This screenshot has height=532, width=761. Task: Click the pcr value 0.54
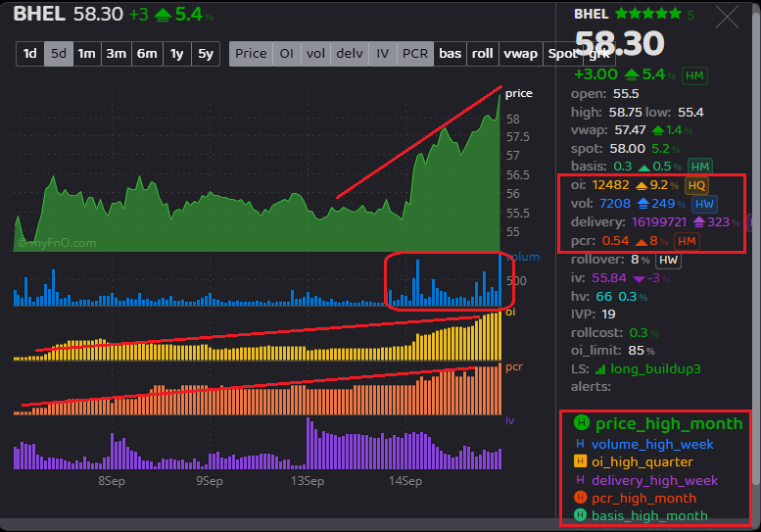615,241
